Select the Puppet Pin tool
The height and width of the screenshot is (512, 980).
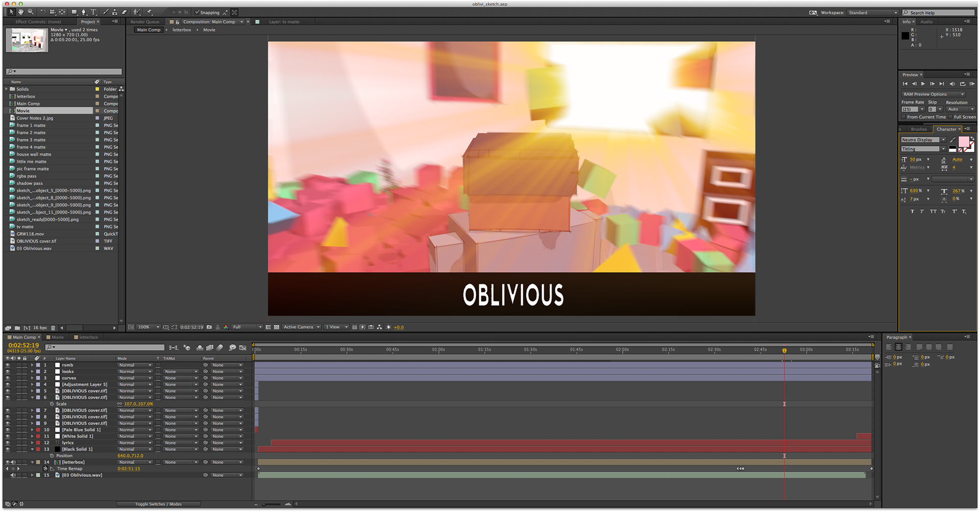[150, 12]
